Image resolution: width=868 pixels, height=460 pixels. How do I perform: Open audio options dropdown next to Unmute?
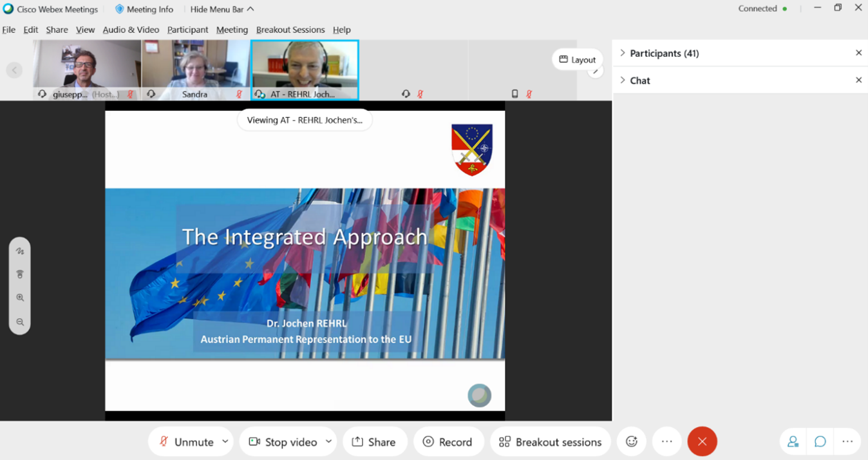225,441
